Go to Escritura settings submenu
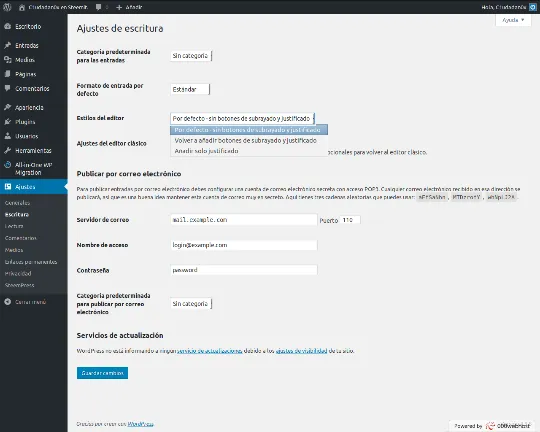 (x=17, y=215)
